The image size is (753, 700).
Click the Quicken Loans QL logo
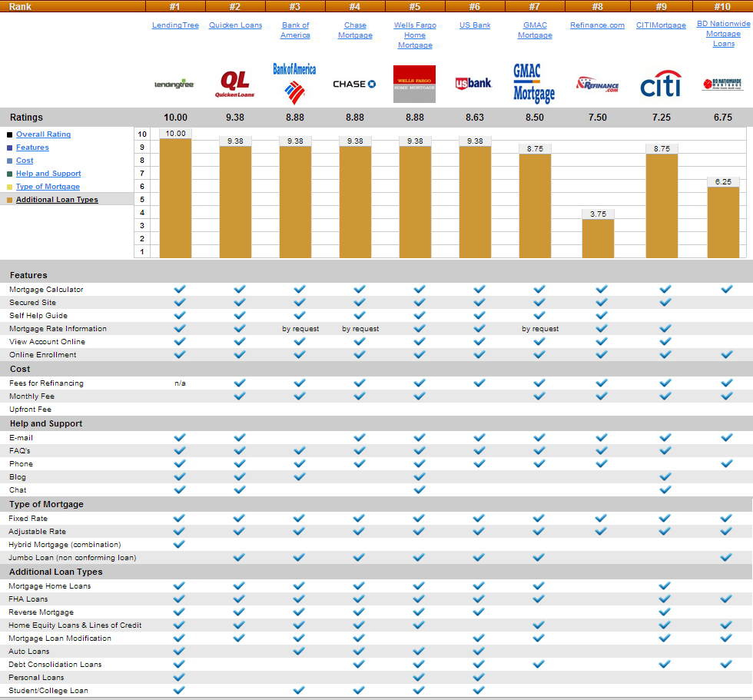[x=235, y=84]
